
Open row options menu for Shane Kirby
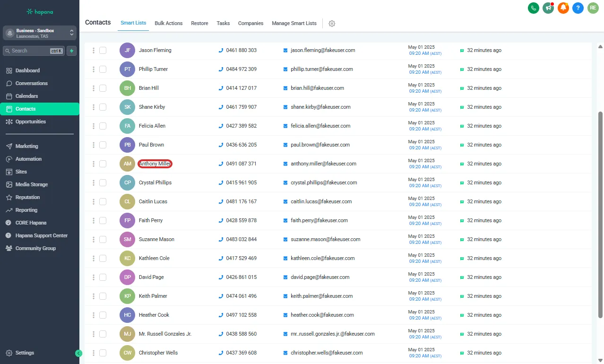[94, 107]
